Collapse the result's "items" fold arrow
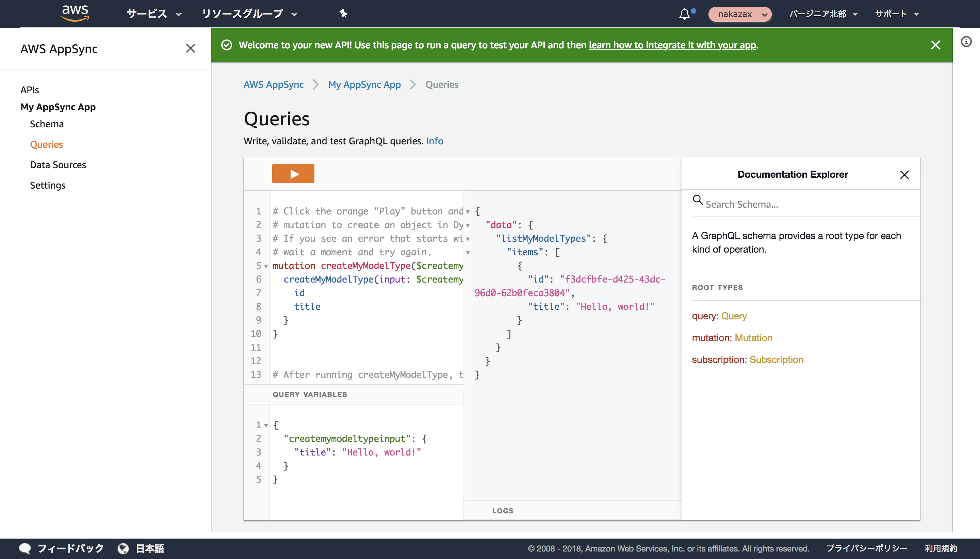 468,253
